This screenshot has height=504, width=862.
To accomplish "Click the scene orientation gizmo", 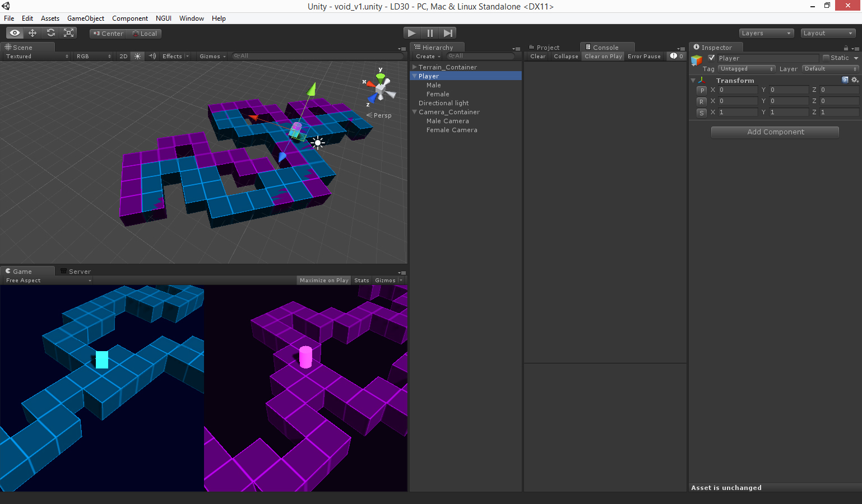I will [x=381, y=88].
